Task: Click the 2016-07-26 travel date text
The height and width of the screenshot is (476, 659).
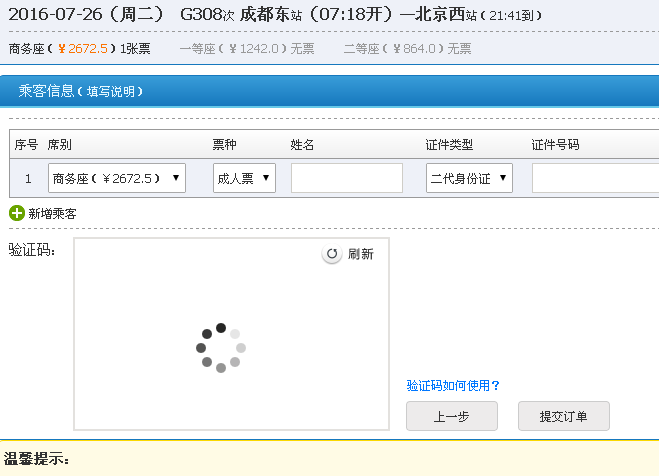Action: (55, 15)
